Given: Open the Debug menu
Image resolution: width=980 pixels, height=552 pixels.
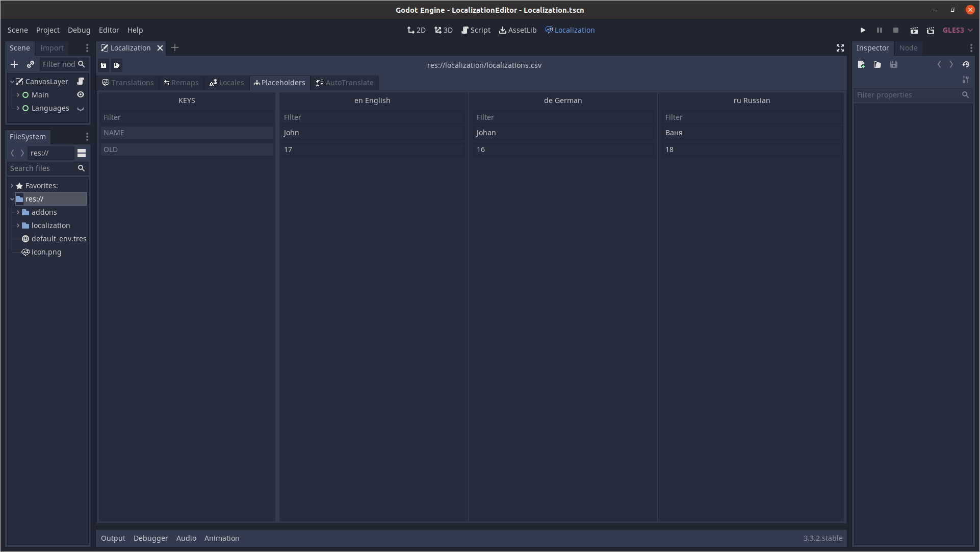Looking at the screenshot, I should click(x=79, y=30).
